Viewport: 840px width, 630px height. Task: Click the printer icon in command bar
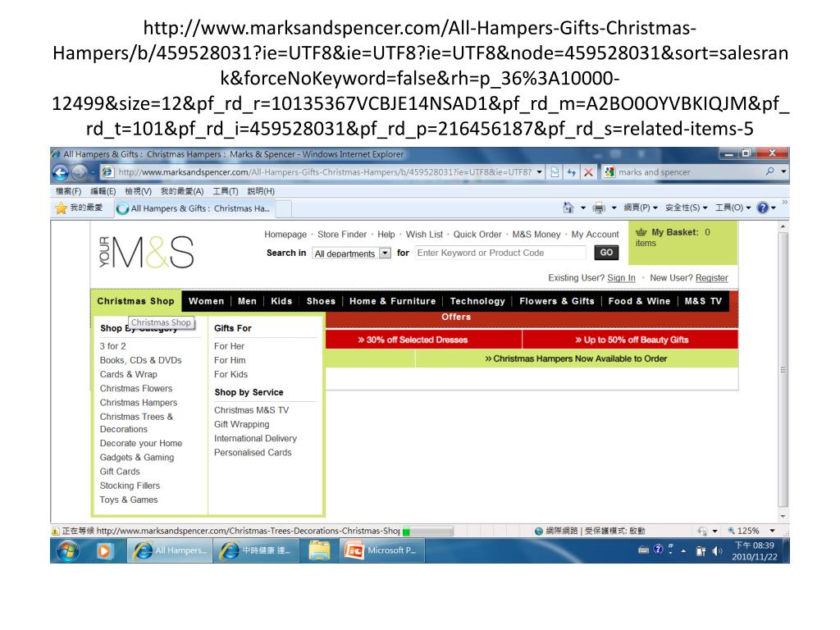pos(598,208)
